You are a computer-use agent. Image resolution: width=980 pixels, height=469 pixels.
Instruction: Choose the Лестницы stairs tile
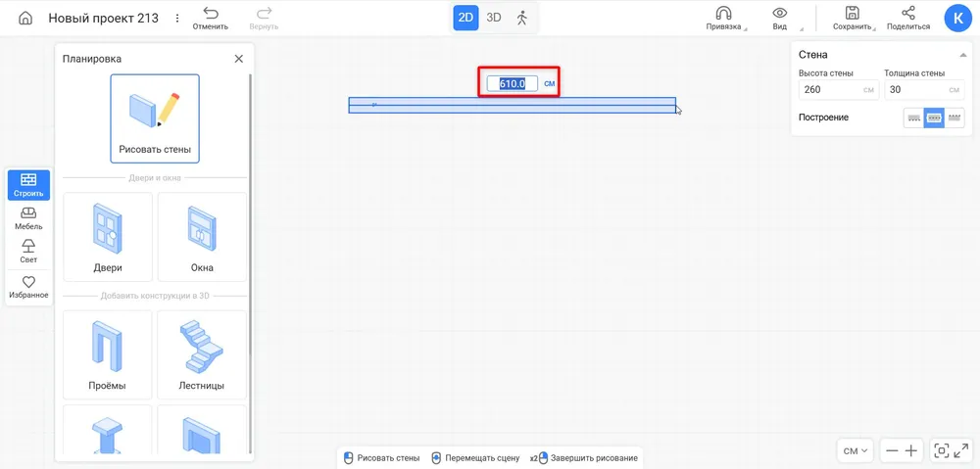click(x=202, y=355)
